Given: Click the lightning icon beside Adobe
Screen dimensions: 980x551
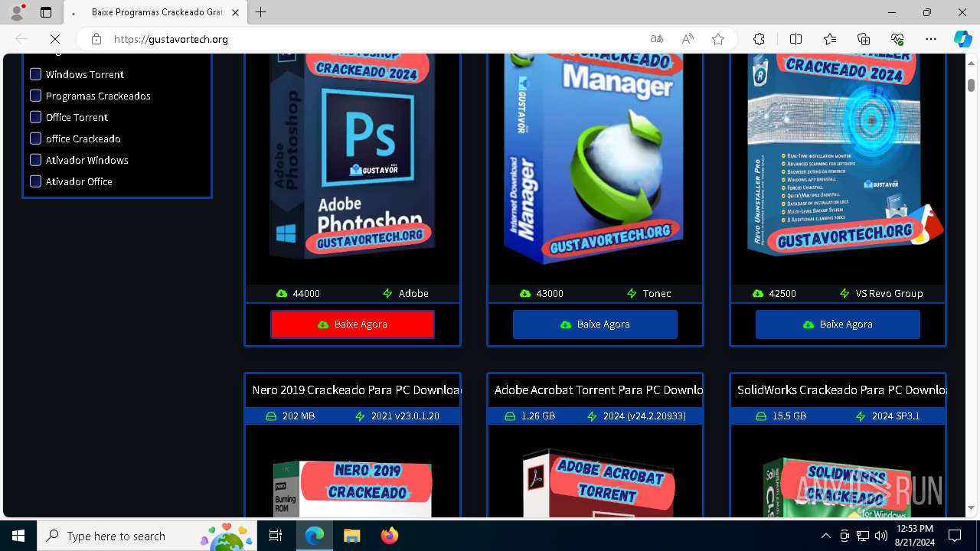Looking at the screenshot, I should (388, 294).
